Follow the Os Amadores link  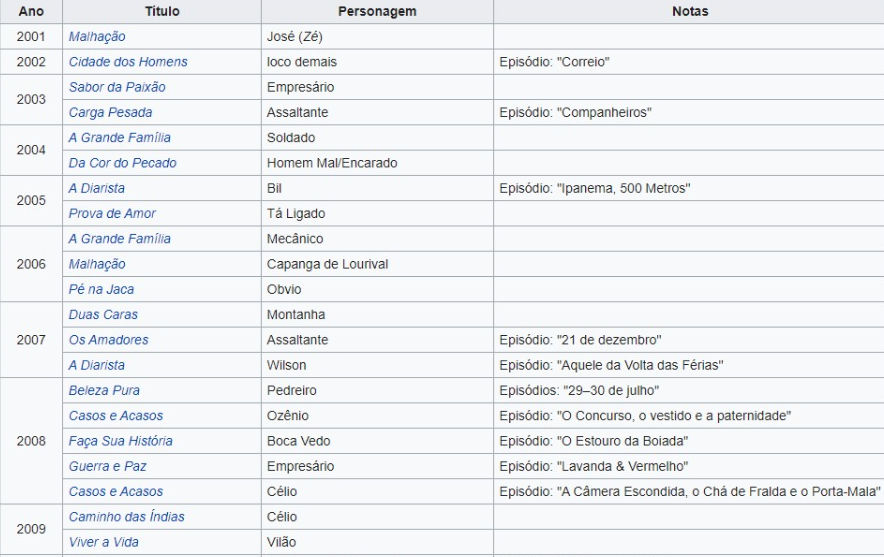pyautogui.click(x=108, y=340)
